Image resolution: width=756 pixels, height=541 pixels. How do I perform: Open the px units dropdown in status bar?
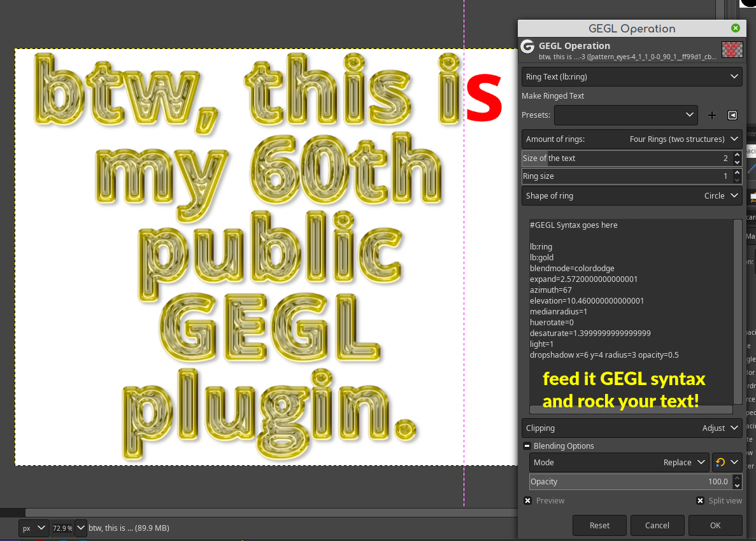tap(33, 528)
